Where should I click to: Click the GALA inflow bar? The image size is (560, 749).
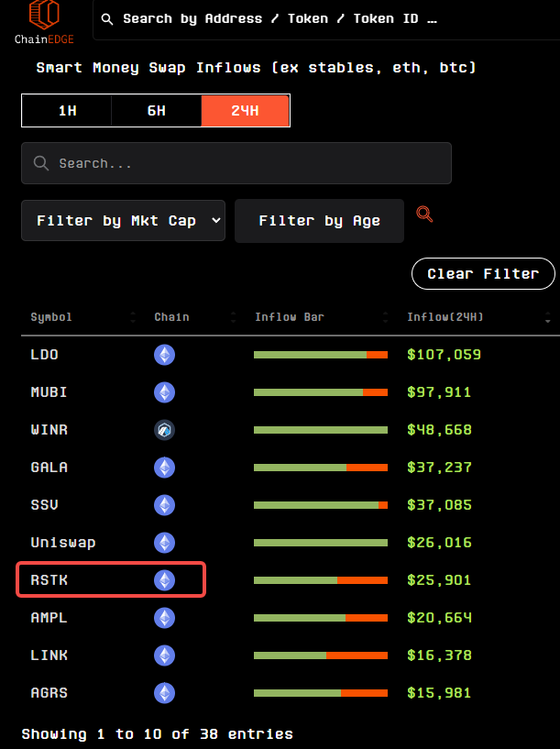click(x=321, y=468)
